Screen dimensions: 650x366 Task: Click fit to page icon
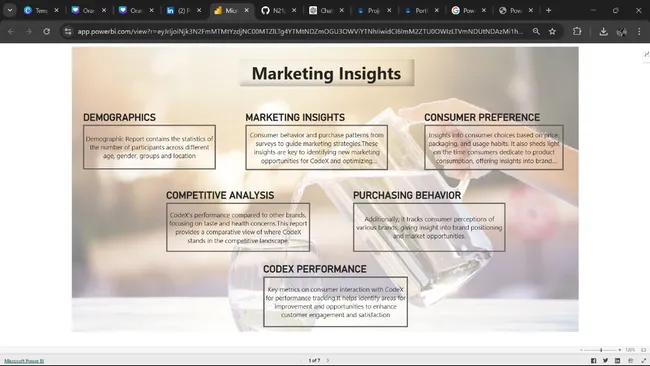coord(643,350)
